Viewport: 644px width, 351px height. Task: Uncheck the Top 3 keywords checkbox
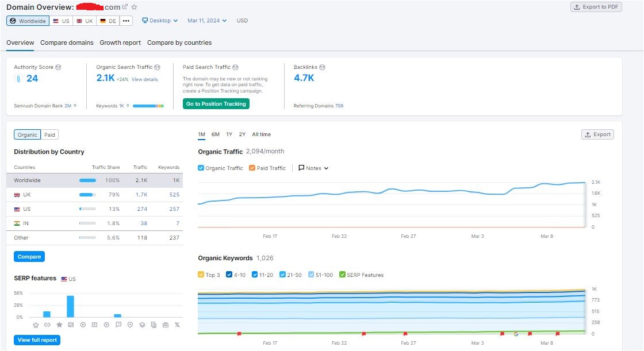[x=201, y=275]
